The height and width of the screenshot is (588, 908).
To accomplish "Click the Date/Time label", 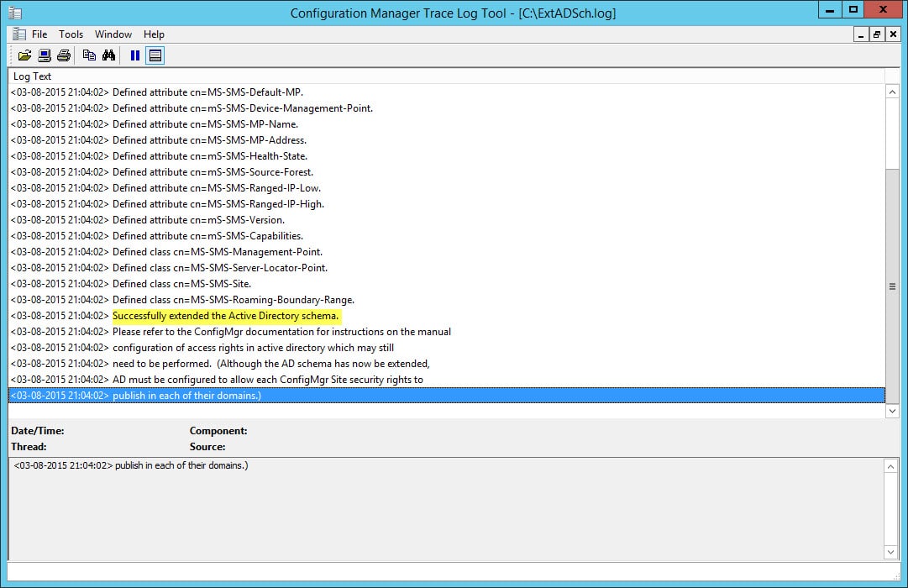I will tap(38, 431).
